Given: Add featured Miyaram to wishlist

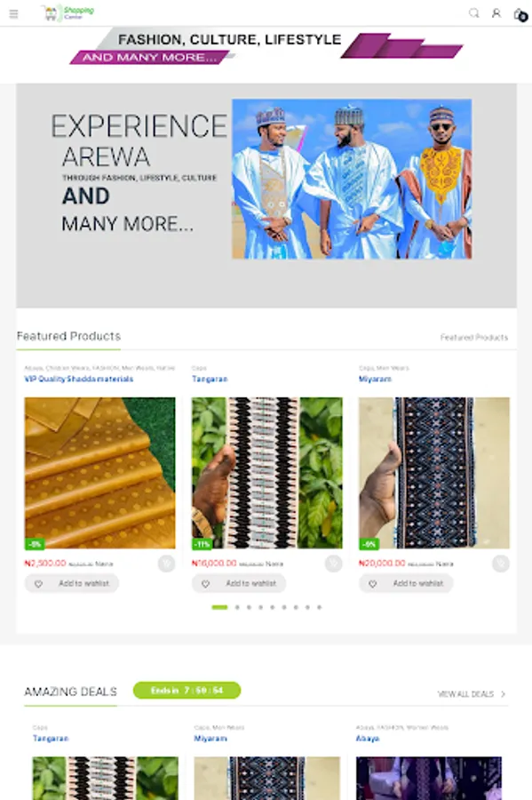Looking at the screenshot, I should pyautogui.click(x=406, y=583).
